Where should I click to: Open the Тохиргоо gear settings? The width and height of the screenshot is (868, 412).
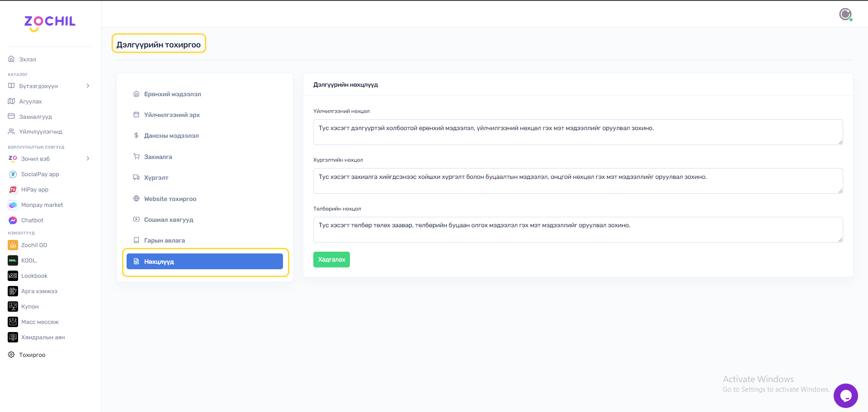(x=12, y=355)
